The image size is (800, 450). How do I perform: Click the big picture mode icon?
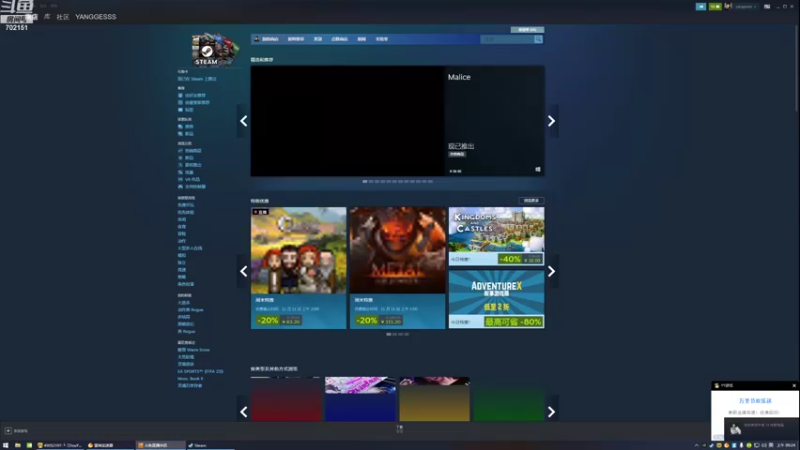(x=767, y=7)
